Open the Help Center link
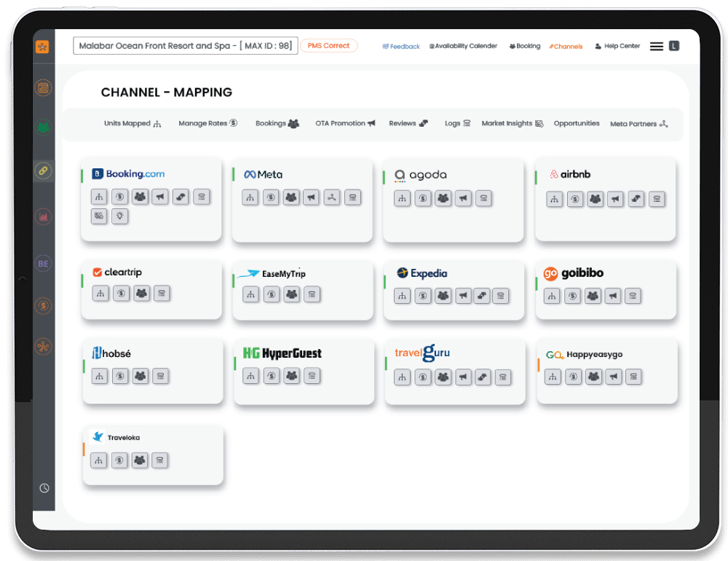 coord(617,46)
